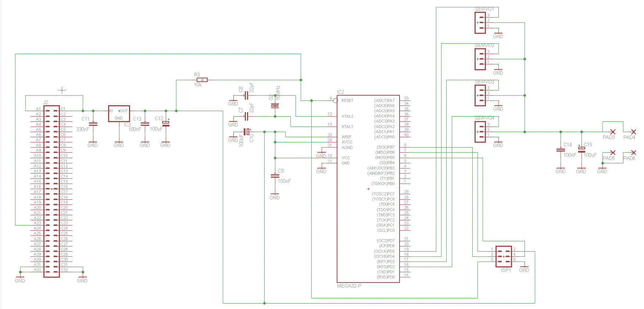Image resolution: width=644 pixels, height=309 pixels.
Task: Click the (MOSI)PB5 pin label
Action: click(x=385, y=157)
